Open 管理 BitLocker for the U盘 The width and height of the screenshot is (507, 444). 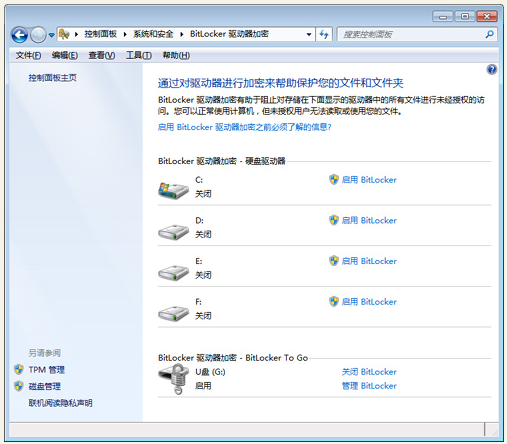pos(369,386)
